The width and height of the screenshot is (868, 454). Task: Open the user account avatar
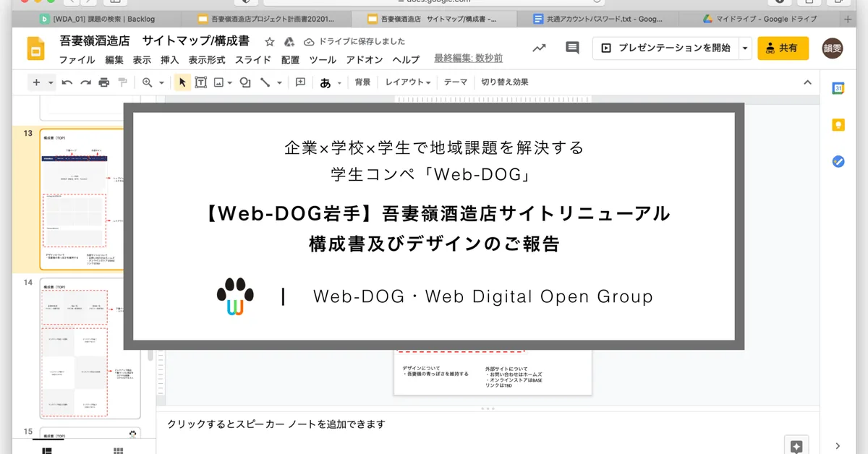point(833,48)
